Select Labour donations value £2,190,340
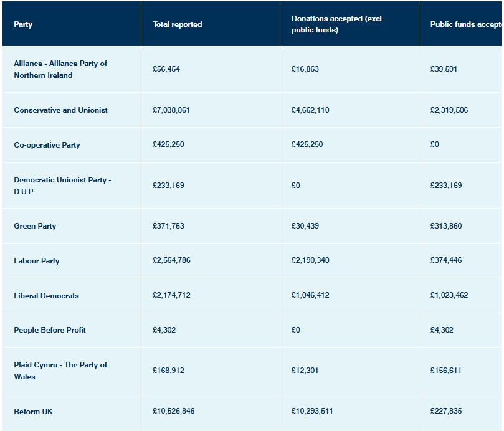Screen dimensions: 504x431 coord(310,260)
